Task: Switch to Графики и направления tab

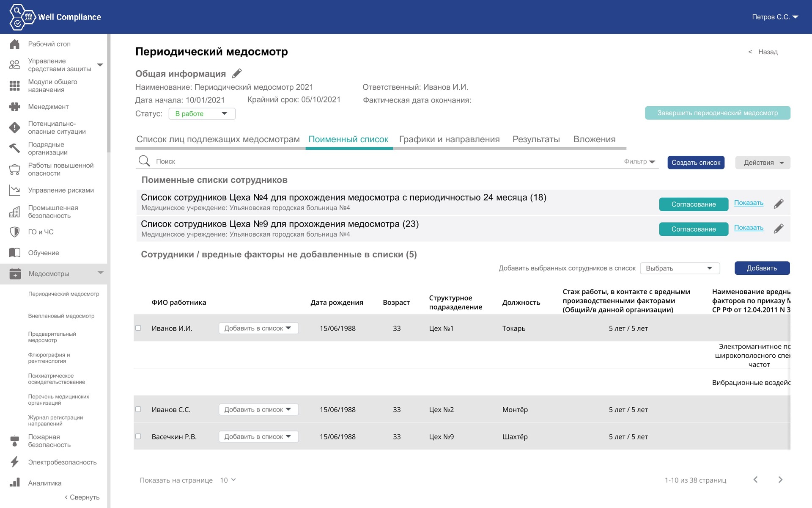Action: [x=449, y=139]
